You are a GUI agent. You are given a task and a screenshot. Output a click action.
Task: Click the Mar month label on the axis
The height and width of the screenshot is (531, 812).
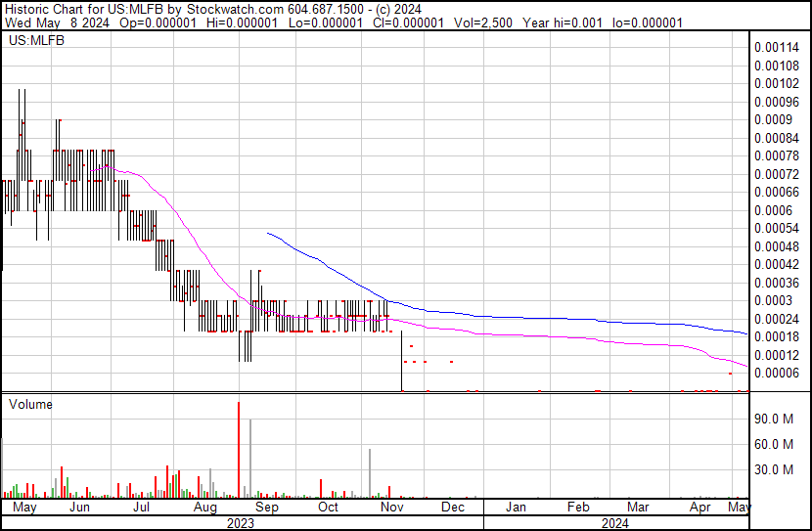[x=638, y=507]
